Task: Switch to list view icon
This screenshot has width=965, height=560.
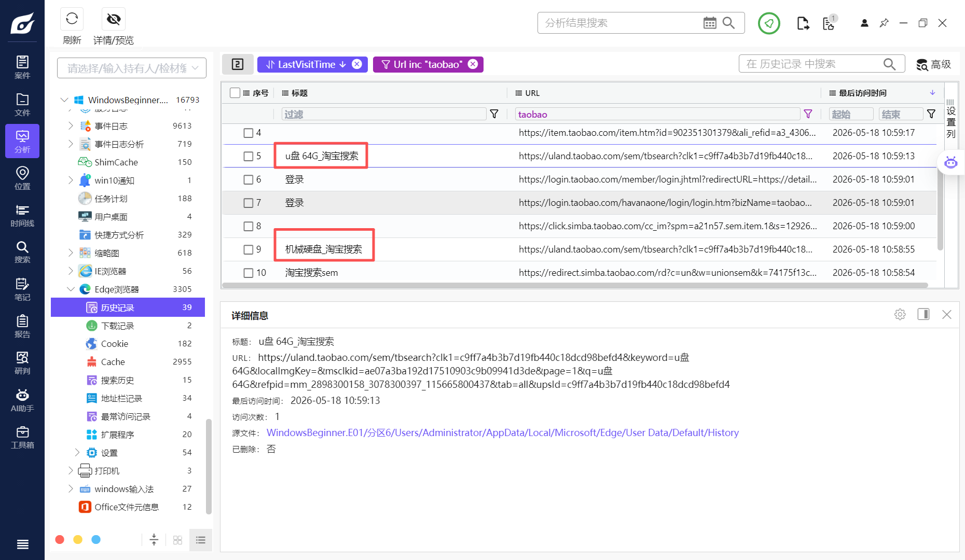Action: tap(201, 540)
